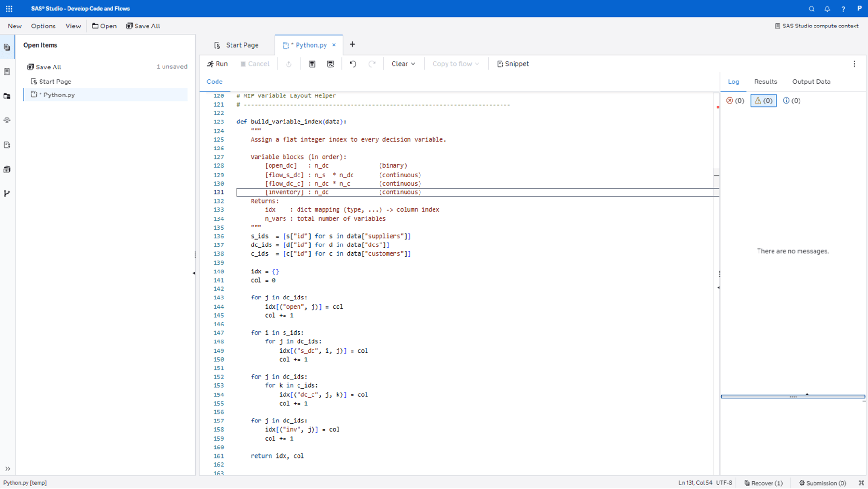Select the Git branch icon in sidebar

coord(7,193)
